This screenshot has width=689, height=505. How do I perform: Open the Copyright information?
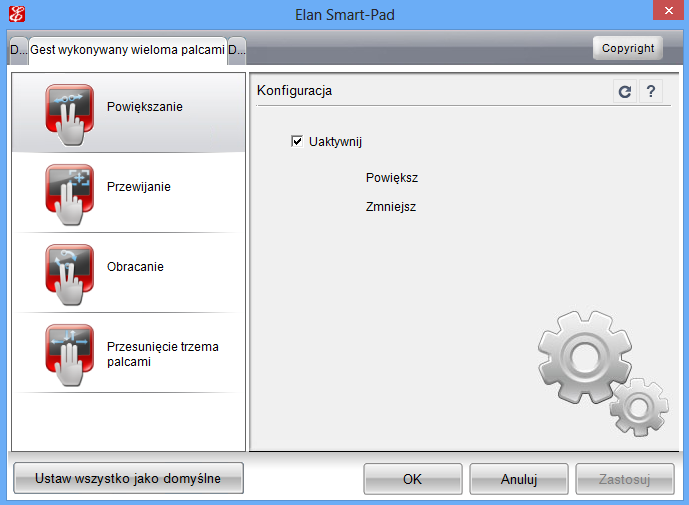(x=628, y=48)
